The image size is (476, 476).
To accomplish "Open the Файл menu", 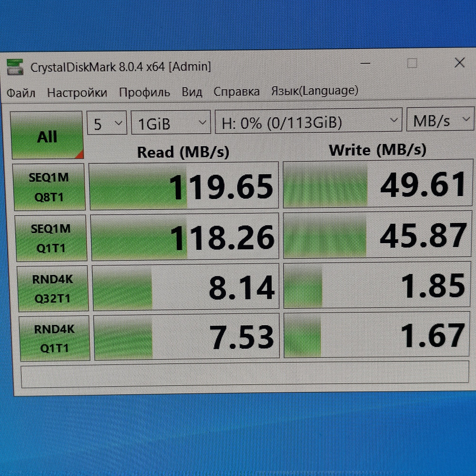I will click(x=21, y=93).
